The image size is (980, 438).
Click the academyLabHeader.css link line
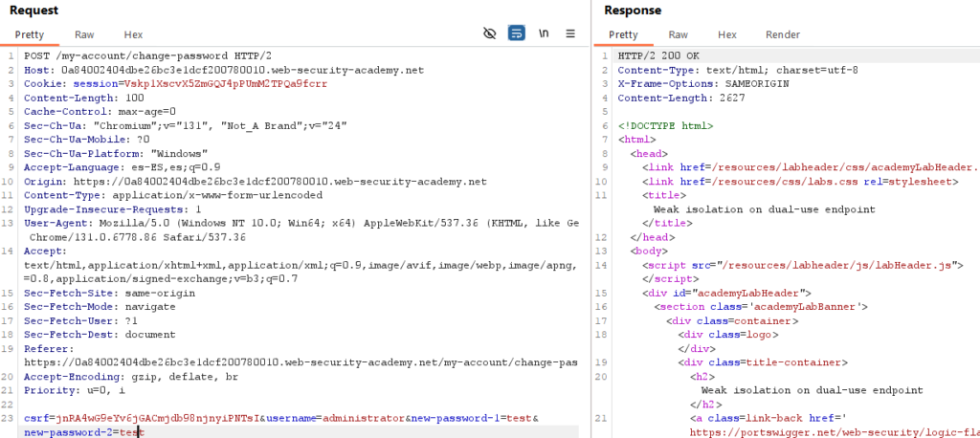[x=811, y=167]
